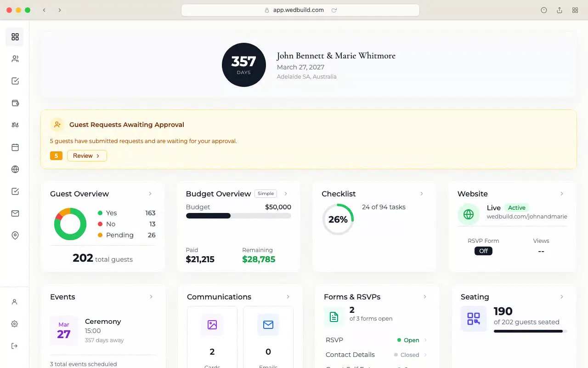The image size is (588, 368).
Task: Click the 357 days countdown circle
Action: pos(244,65)
